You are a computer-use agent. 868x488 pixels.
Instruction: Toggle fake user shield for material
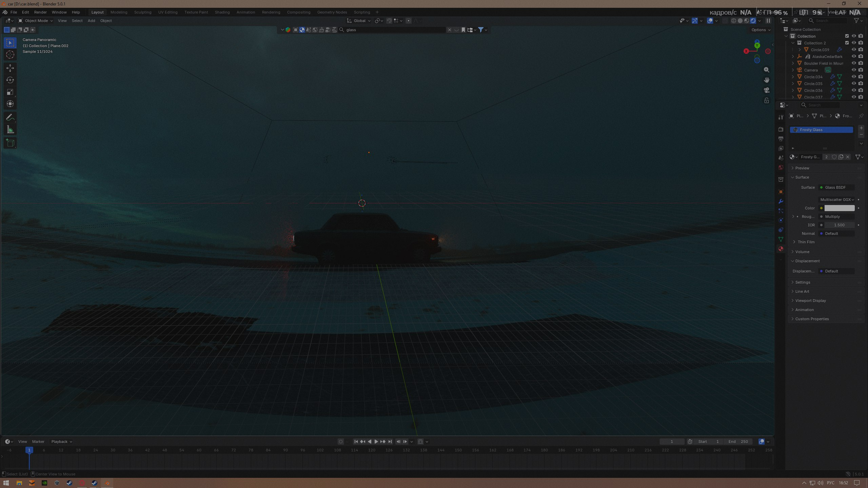(834, 157)
